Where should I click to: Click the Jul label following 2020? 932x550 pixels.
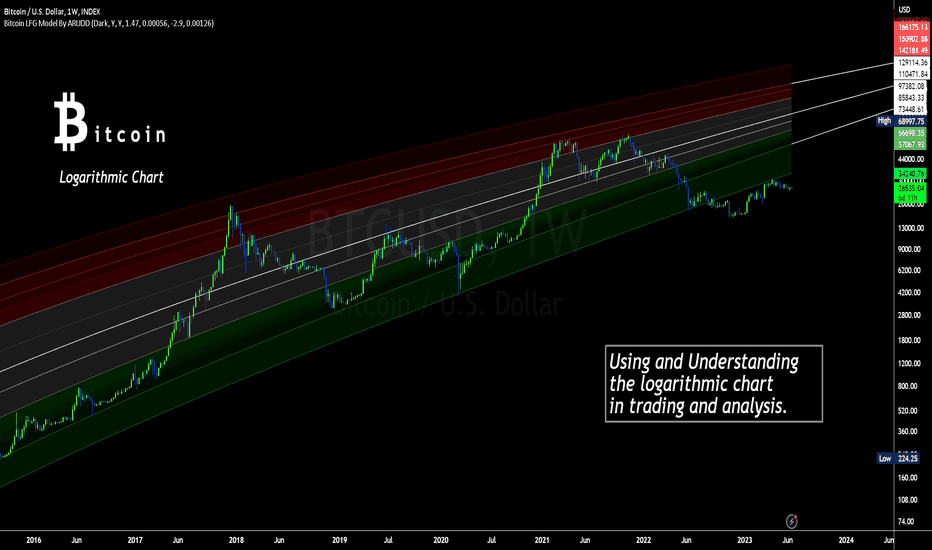(492, 540)
